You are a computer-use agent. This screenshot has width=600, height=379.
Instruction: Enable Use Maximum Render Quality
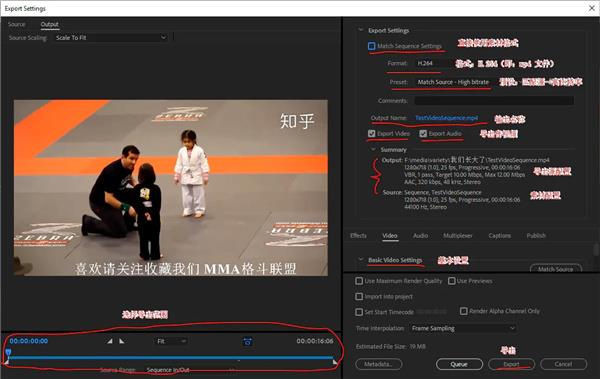pyautogui.click(x=359, y=281)
